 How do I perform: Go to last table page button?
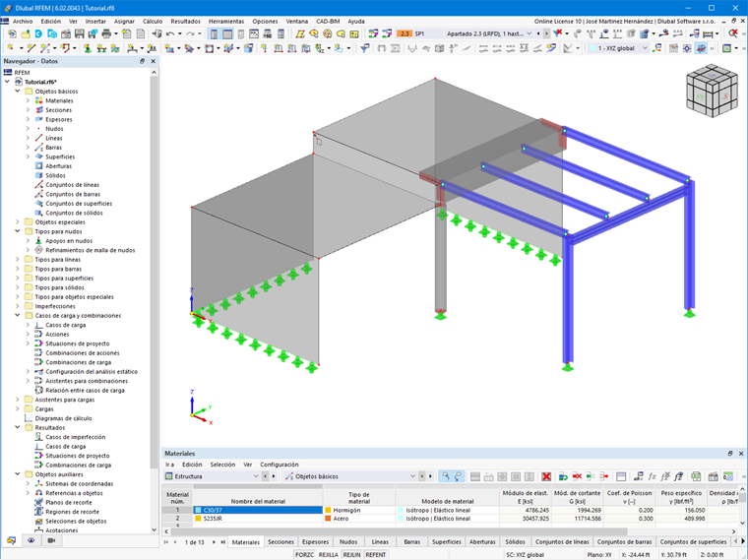pyautogui.click(x=222, y=542)
